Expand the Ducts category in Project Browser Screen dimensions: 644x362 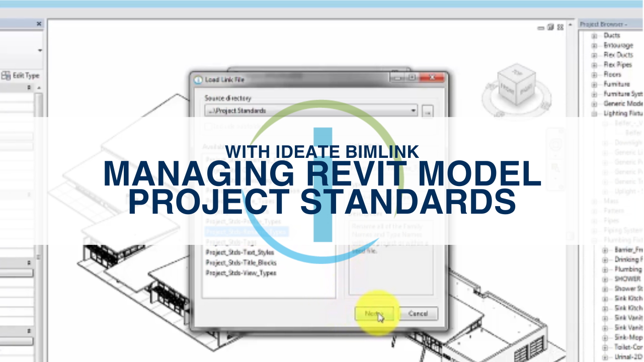click(x=595, y=36)
